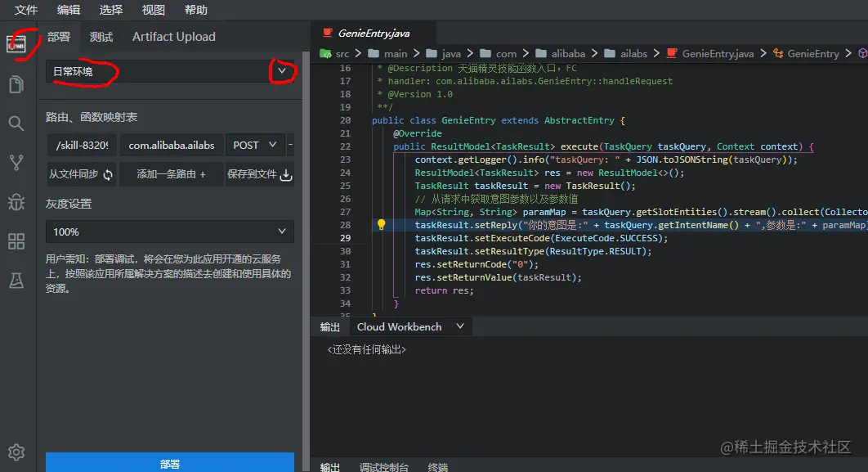This screenshot has width=868, height=472.
Task: Click the com.alibaba.ailabs function field
Action: pos(171,145)
